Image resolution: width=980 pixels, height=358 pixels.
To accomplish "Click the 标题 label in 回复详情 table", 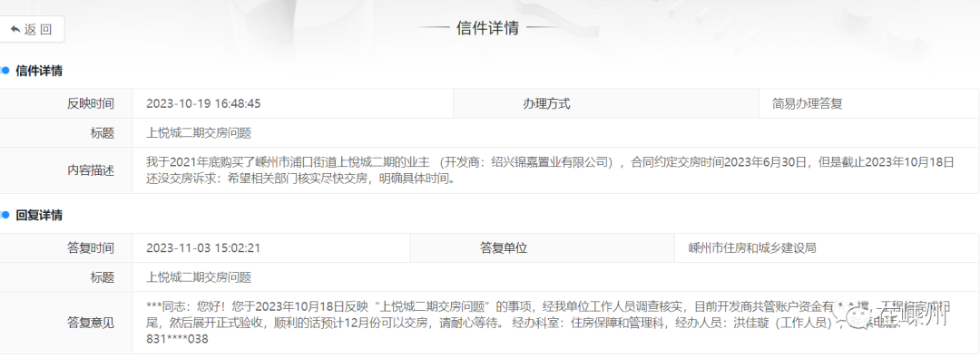I will tap(102, 277).
